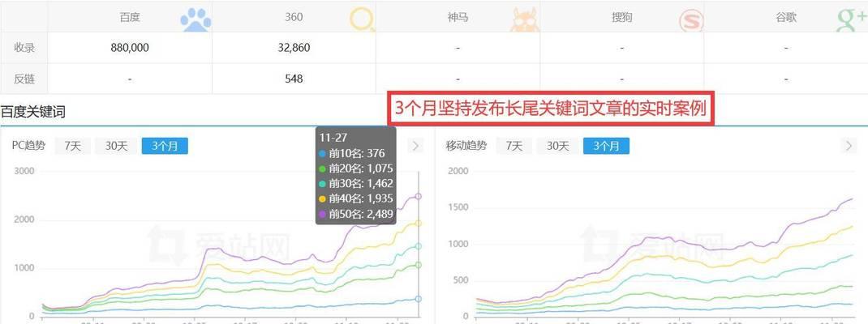Select the mobile trend 7天 tab
868x324 pixels.
pos(513,146)
